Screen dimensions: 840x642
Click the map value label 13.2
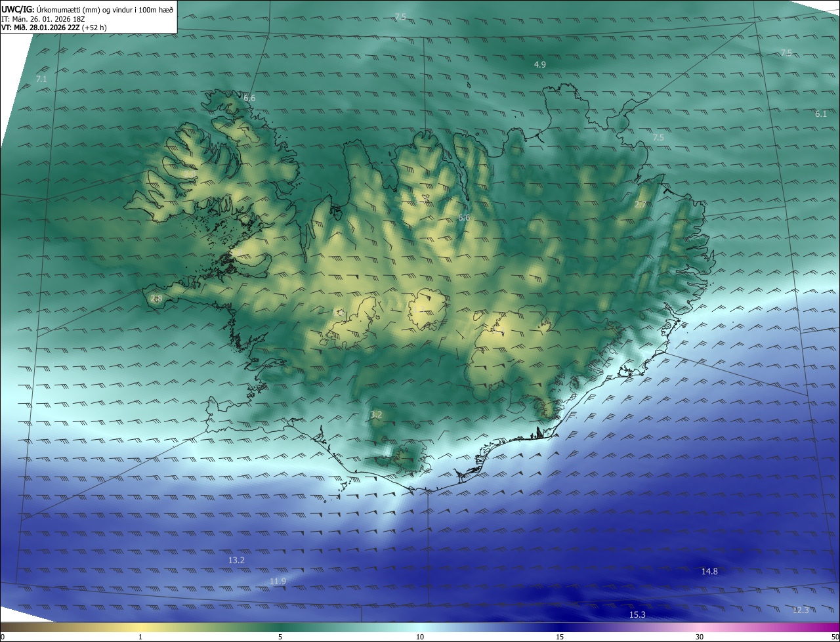pos(236,560)
